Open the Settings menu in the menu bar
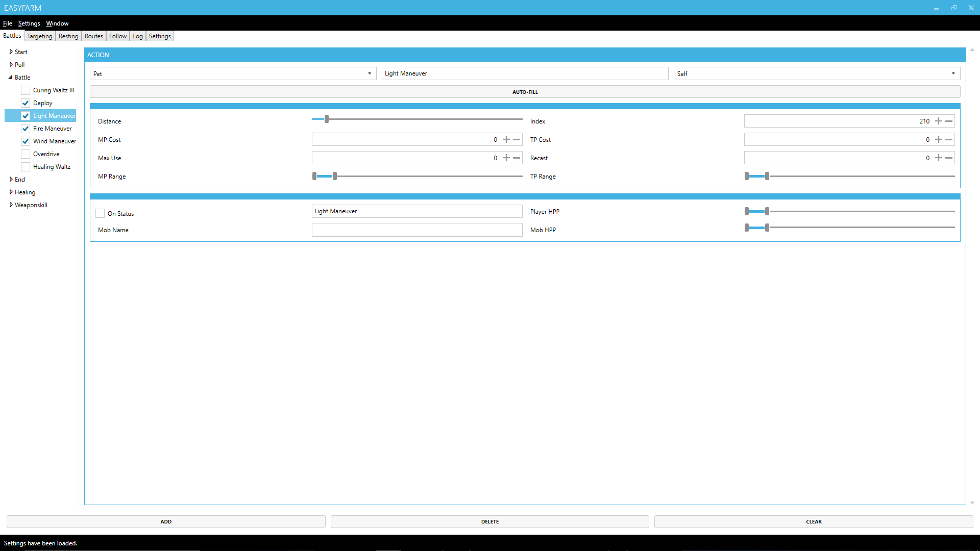The image size is (980, 551). pyautogui.click(x=29, y=23)
